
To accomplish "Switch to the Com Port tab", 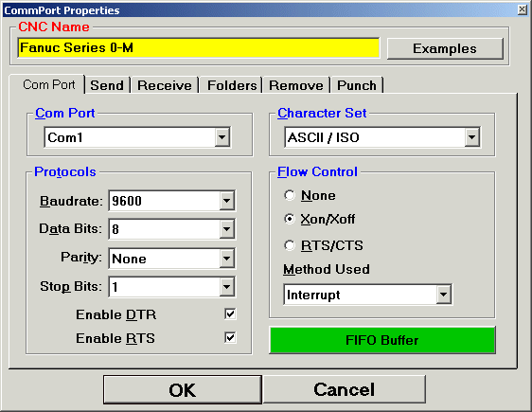I will [48, 84].
